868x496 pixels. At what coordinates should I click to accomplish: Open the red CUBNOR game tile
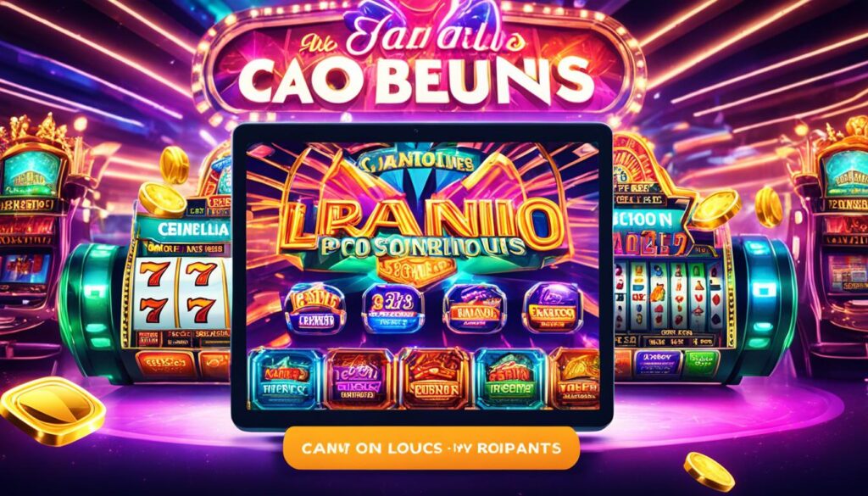[x=435, y=378]
